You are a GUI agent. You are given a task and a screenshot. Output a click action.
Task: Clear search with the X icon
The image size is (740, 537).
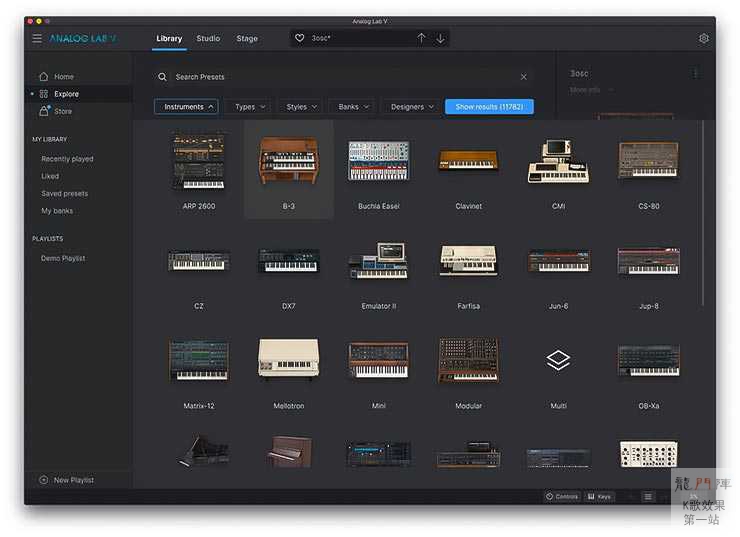[x=523, y=76]
